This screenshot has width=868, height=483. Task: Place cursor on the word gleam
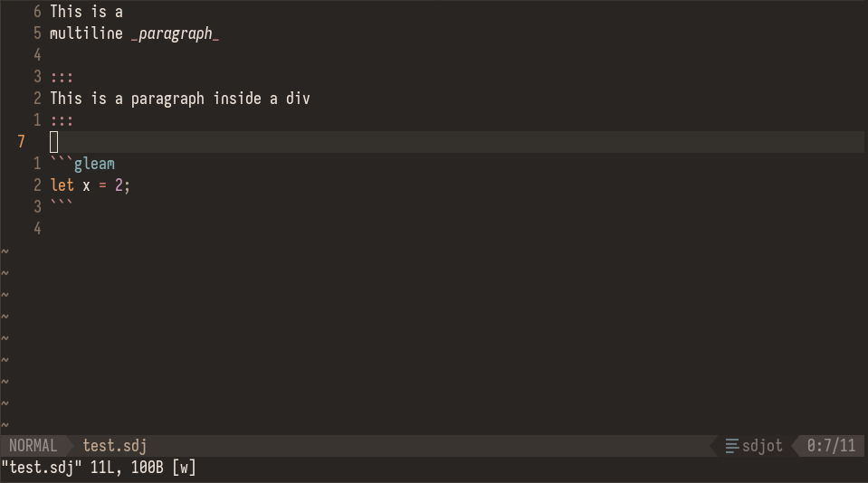pyautogui.click(x=94, y=165)
